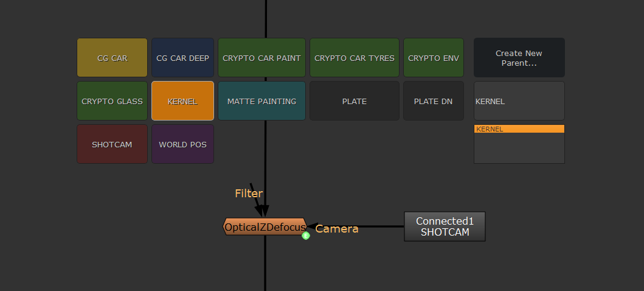Screen dimensions: 644x291
Task: Select the CG CAR DEEP button
Action: click(182, 58)
